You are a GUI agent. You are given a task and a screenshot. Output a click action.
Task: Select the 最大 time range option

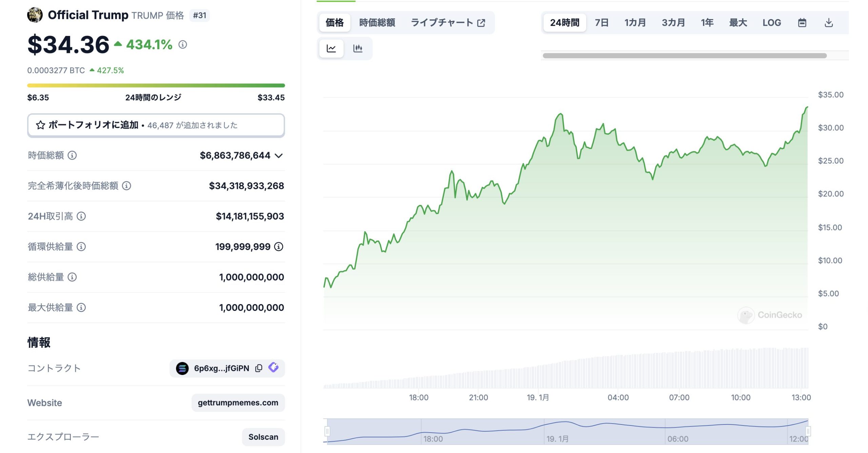pos(738,23)
